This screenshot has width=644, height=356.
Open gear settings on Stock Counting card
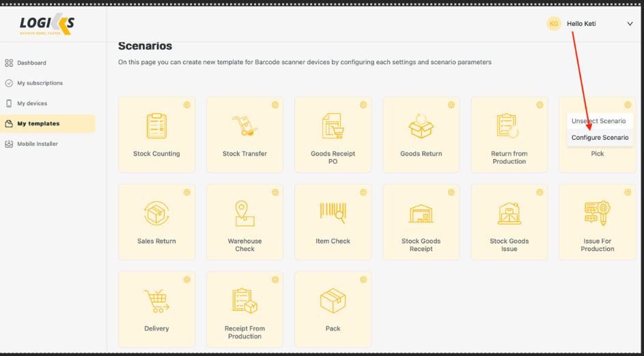pos(186,105)
